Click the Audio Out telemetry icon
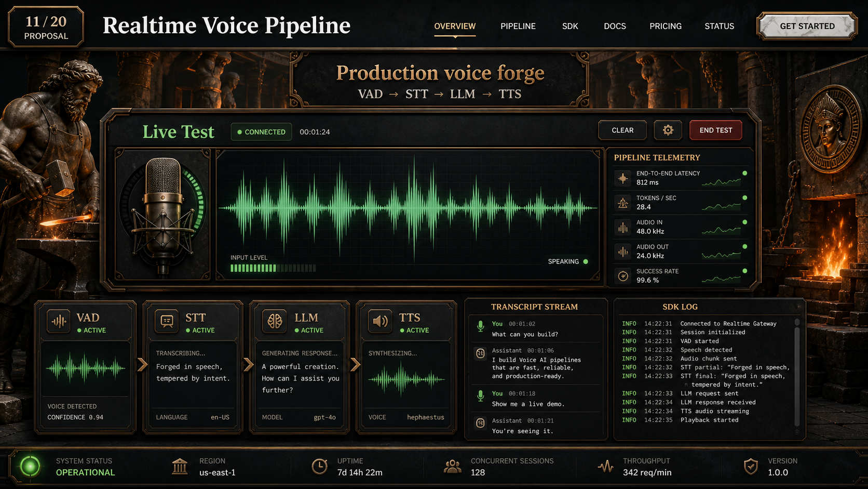The height and width of the screenshot is (489, 868). click(x=622, y=252)
